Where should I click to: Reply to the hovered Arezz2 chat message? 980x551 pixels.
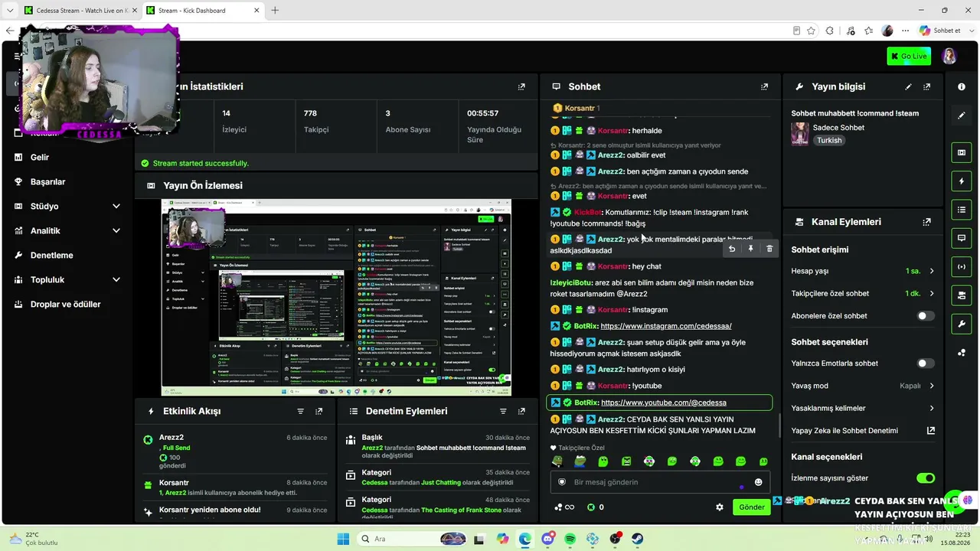732,249
